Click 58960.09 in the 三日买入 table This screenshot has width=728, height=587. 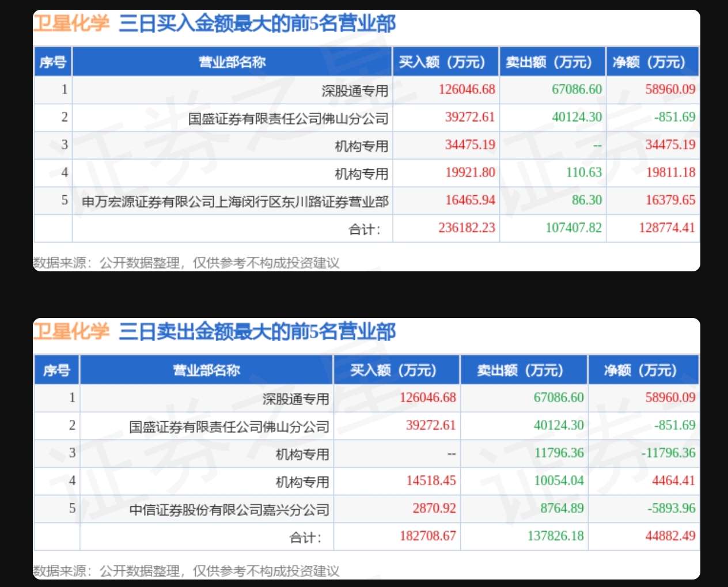point(670,89)
